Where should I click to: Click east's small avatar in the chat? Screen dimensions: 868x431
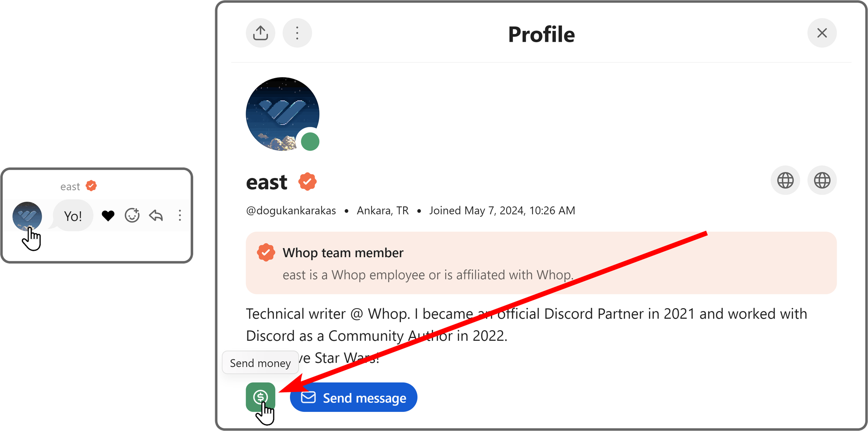[x=27, y=216]
